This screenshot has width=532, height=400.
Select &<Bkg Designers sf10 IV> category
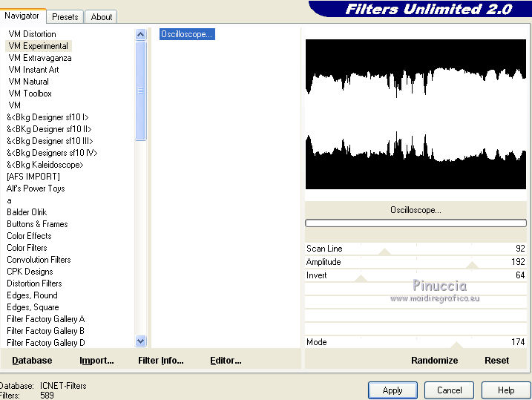pos(52,153)
